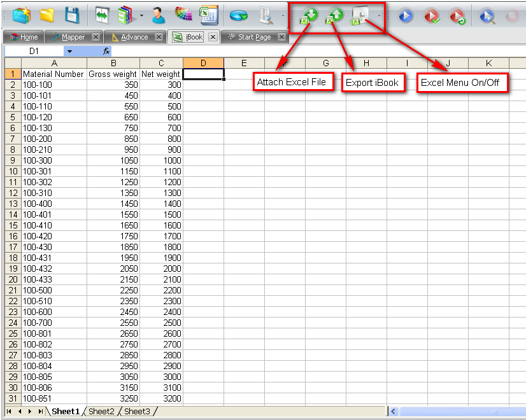The height and width of the screenshot is (420, 526).
Task: Click the user person toolbar icon
Action: pyautogui.click(x=159, y=15)
